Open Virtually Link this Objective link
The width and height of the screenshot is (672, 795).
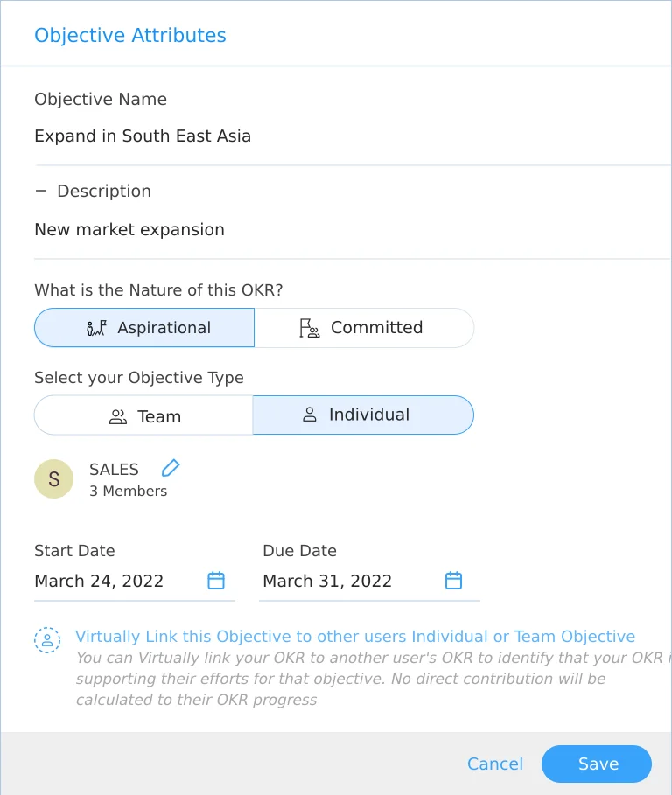coord(355,637)
